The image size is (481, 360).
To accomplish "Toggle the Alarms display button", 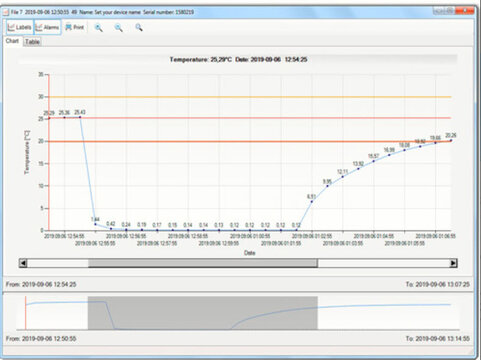I will click(x=48, y=27).
